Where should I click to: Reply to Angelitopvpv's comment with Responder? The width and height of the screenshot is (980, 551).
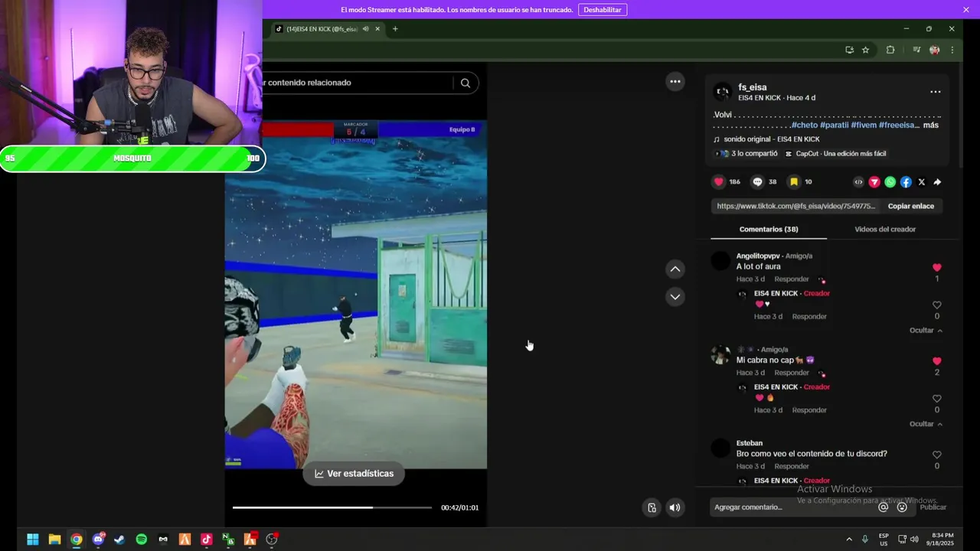point(792,279)
